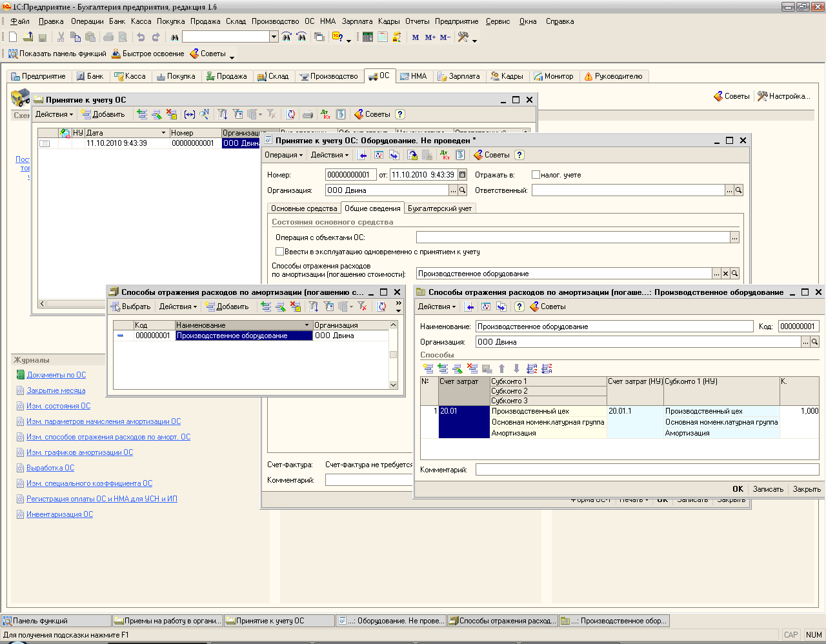826x644 pixels.
Task: Open the Закрытие месяца link
Action: click(x=56, y=390)
